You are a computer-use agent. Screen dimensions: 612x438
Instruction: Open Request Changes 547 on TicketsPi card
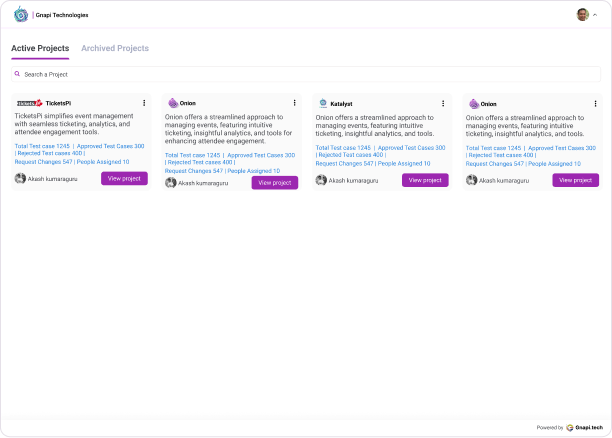click(x=43, y=162)
